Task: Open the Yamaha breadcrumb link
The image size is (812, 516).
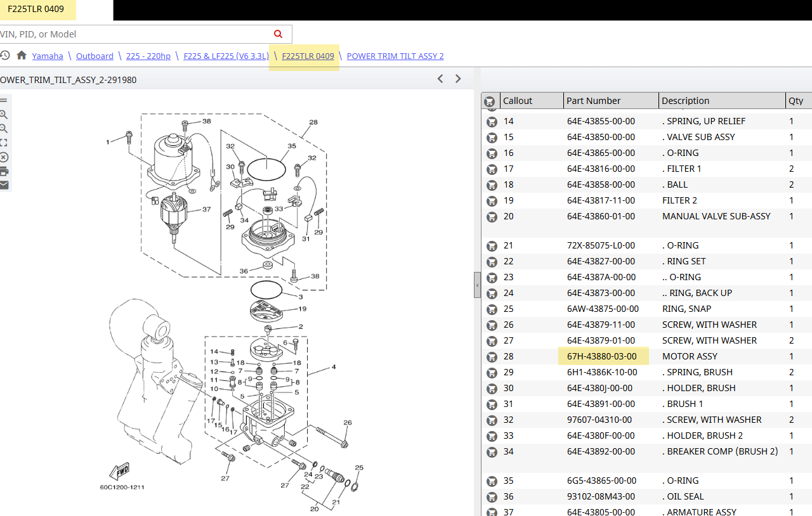Action: (x=48, y=56)
